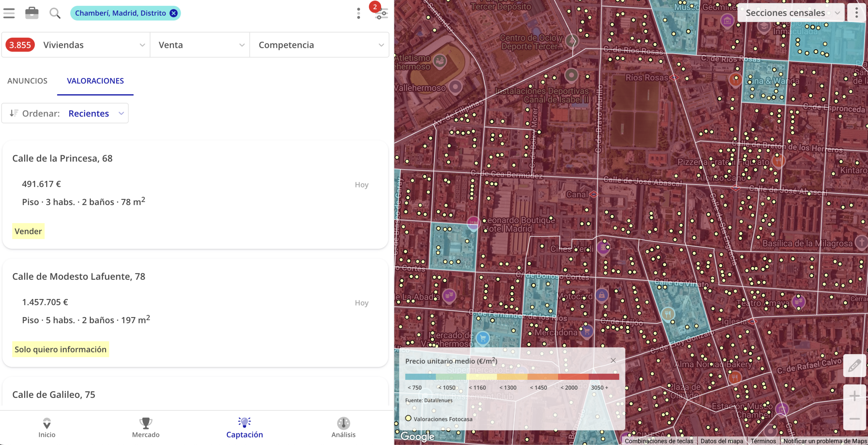This screenshot has height=445, width=868.
Task: Click the Valoraciones Fotocasa legend marker
Action: (408, 418)
